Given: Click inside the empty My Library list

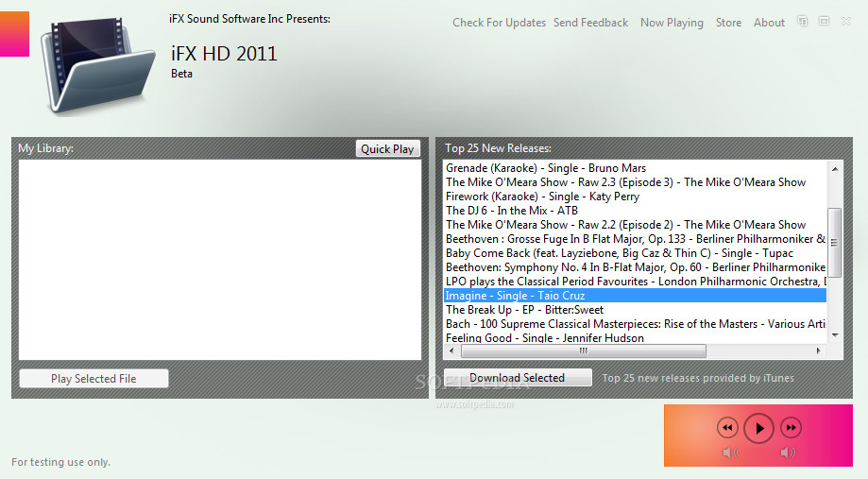Looking at the screenshot, I should pyautogui.click(x=220, y=260).
